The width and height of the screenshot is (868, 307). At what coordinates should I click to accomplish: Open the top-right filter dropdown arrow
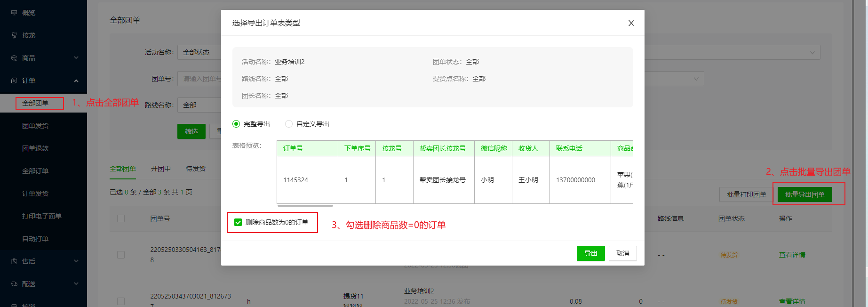point(812,53)
